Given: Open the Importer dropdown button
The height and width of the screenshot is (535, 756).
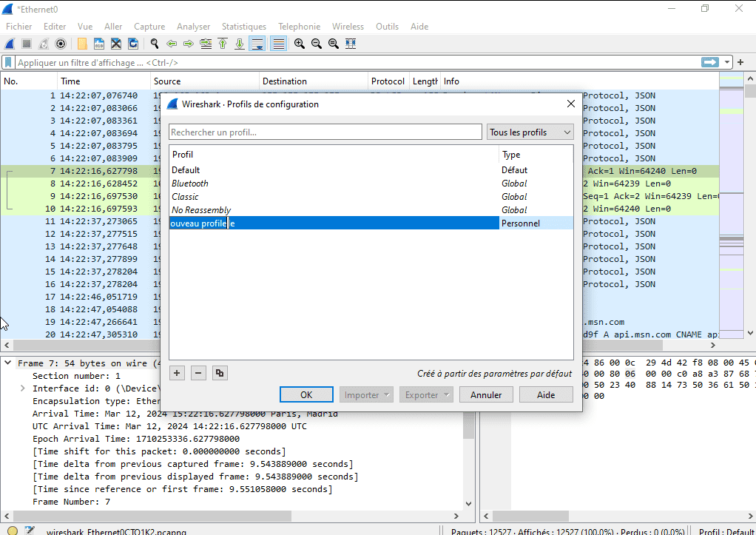Looking at the screenshot, I should coord(366,394).
